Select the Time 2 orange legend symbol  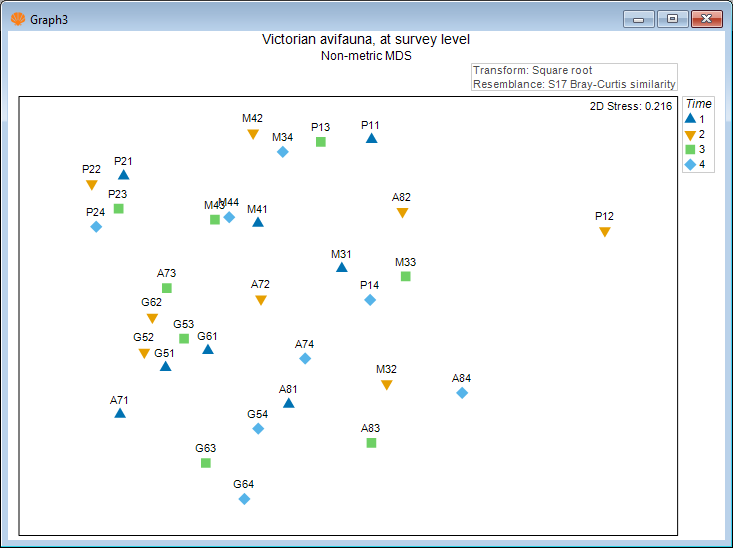[x=690, y=134]
